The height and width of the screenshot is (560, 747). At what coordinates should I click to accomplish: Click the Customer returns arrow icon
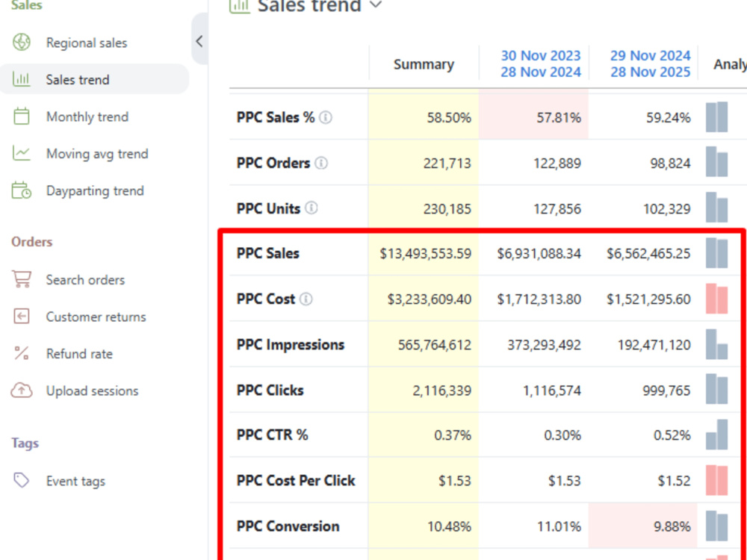22,316
